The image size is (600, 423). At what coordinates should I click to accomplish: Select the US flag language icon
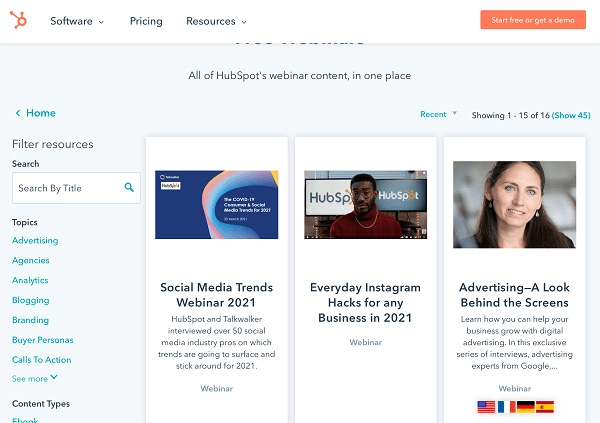click(x=486, y=407)
